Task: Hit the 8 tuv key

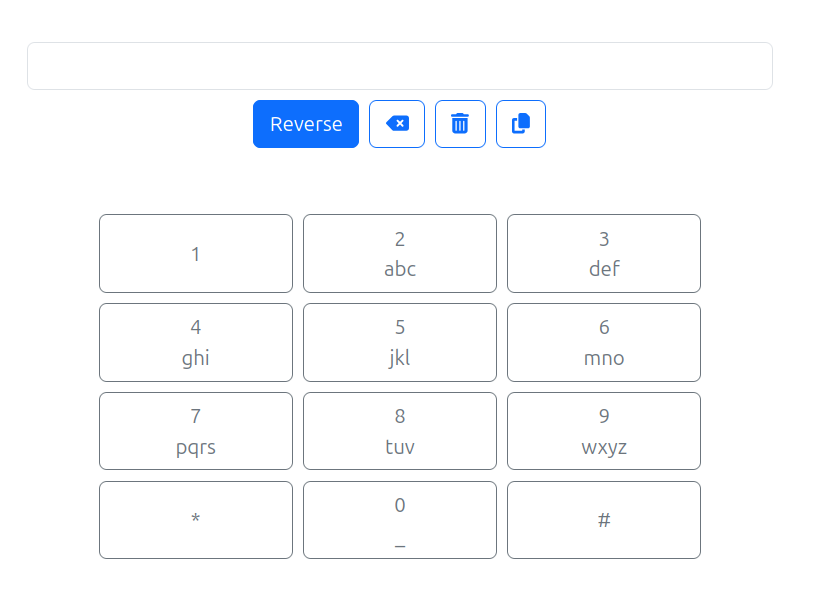Action: click(x=400, y=431)
